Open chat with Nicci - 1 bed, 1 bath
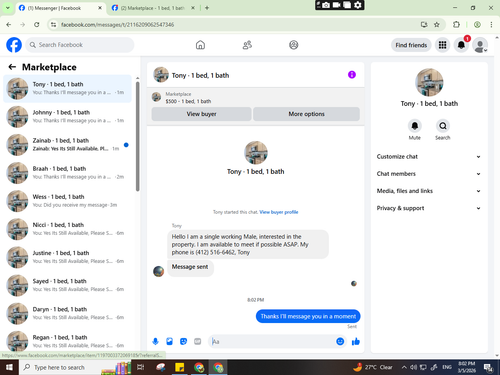Image resolution: width=500 pixels, height=375 pixels. click(67, 229)
